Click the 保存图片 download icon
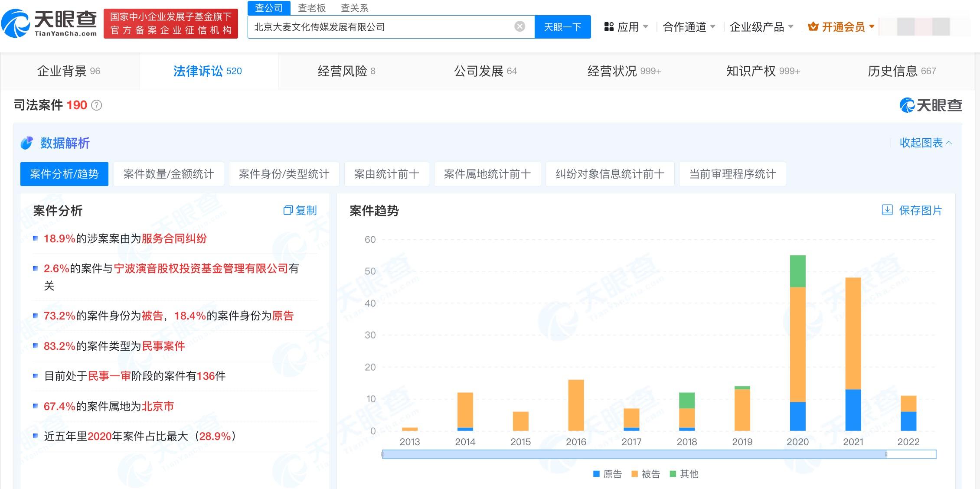This screenshot has width=980, height=489. [x=887, y=210]
